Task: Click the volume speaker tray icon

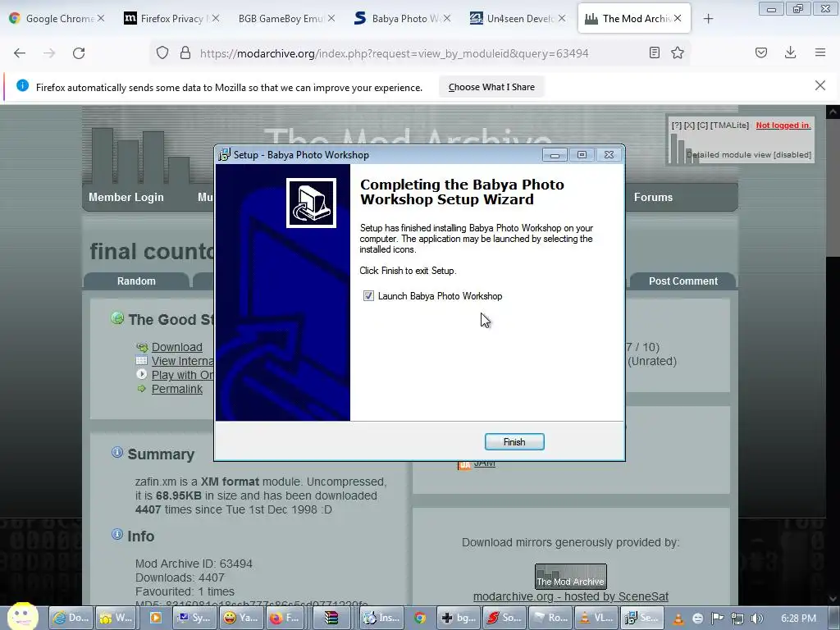Action: point(757,619)
